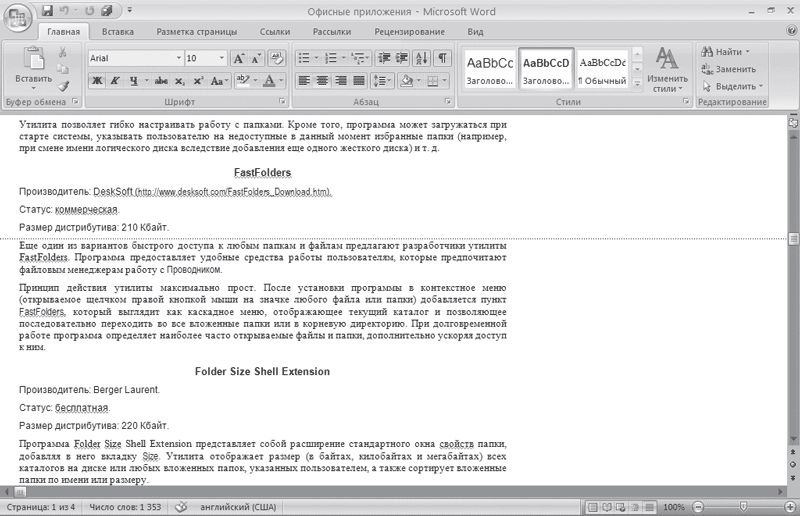Open the desksoft.com FastFolders download link
The image size is (800, 516).
click(x=234, y=192)
